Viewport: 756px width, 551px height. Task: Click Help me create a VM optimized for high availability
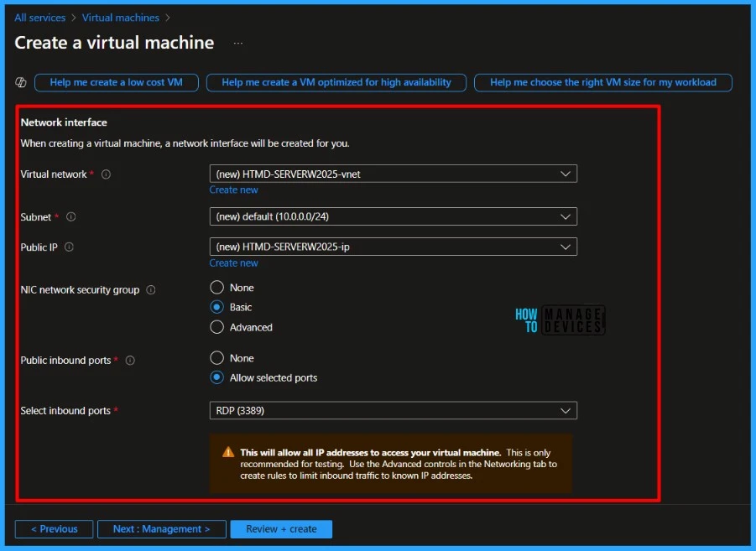(x=336, y=82)
